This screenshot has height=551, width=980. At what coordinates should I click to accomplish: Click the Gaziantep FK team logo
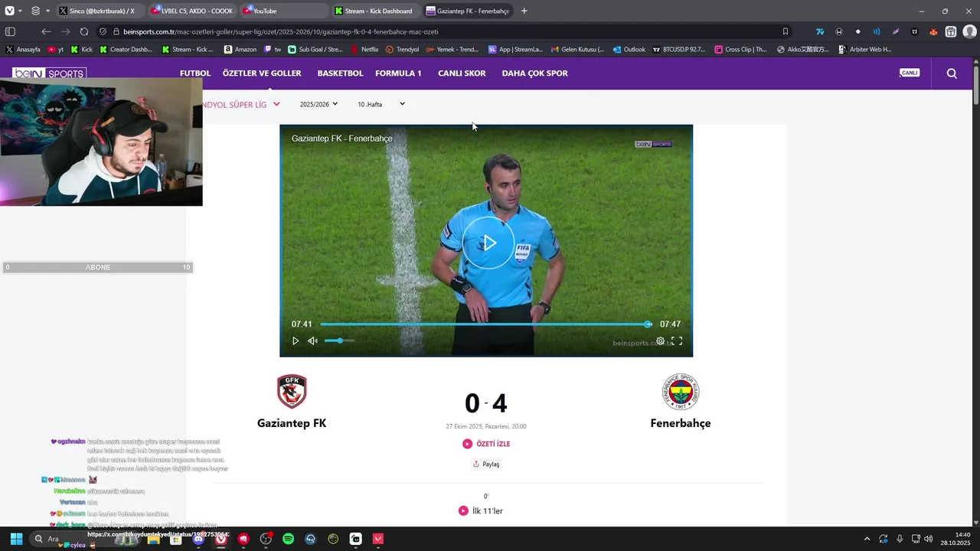pos(292,392)
